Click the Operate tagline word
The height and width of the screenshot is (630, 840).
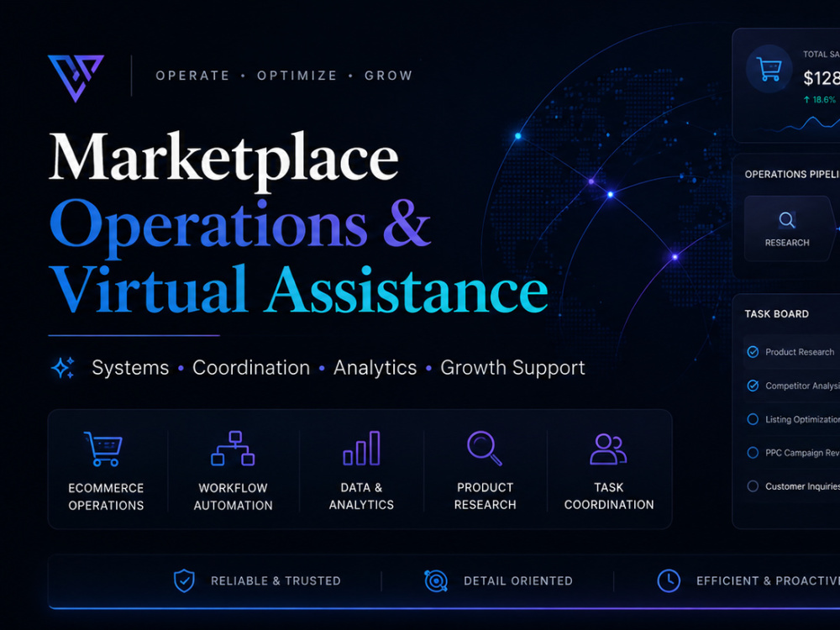pos(193,76)
